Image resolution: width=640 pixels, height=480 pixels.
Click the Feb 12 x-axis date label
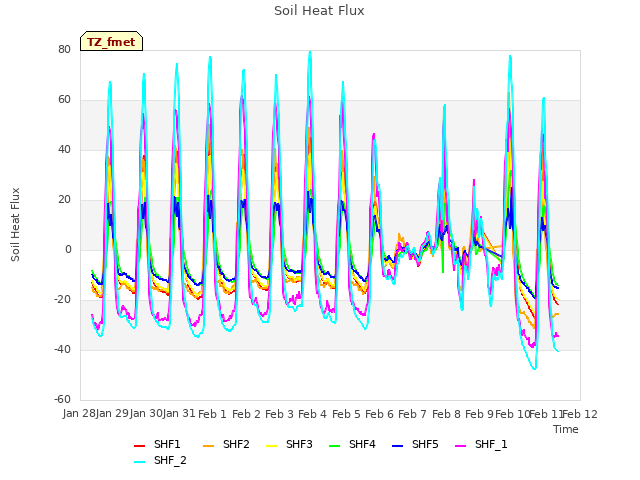coord(580,414)
